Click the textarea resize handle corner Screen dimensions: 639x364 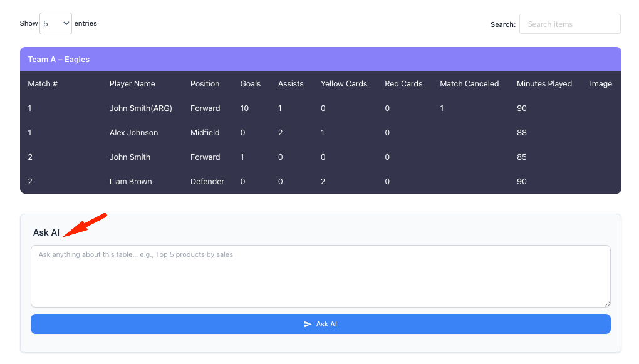(607, 304)
